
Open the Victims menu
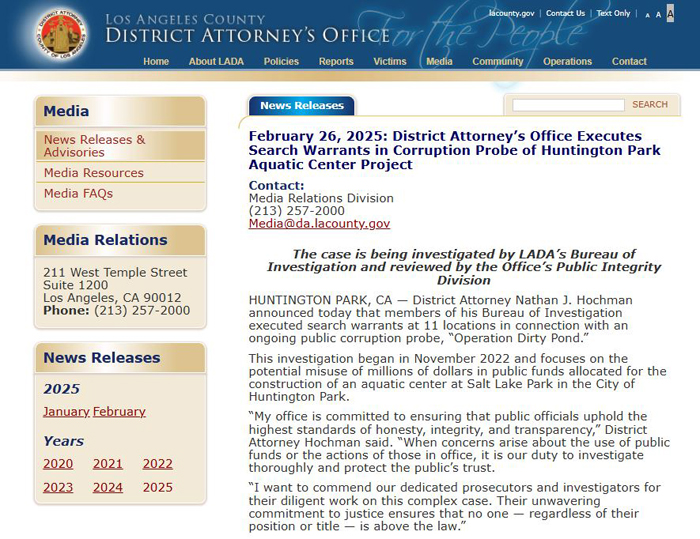tap(390, 62)
